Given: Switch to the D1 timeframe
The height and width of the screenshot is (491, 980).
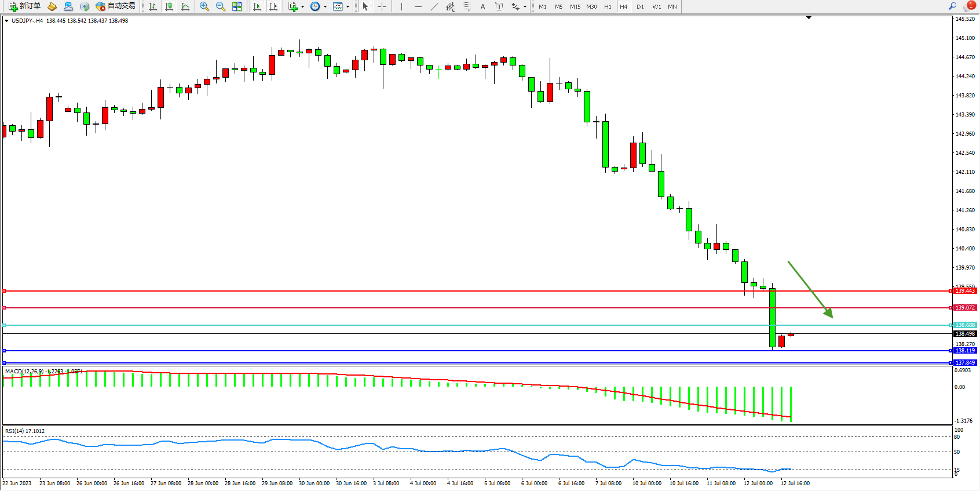Looking at the screenshot, I should [640, 6].
